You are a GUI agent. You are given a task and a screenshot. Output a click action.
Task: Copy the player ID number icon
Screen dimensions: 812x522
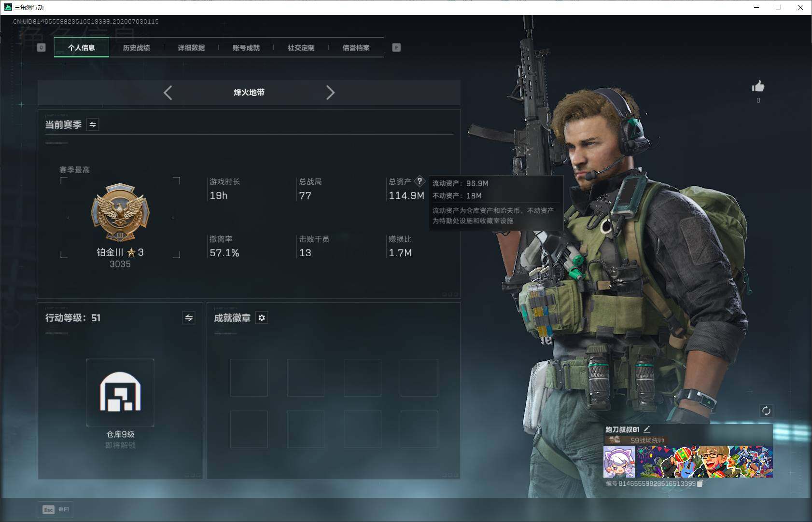(700, 483)
